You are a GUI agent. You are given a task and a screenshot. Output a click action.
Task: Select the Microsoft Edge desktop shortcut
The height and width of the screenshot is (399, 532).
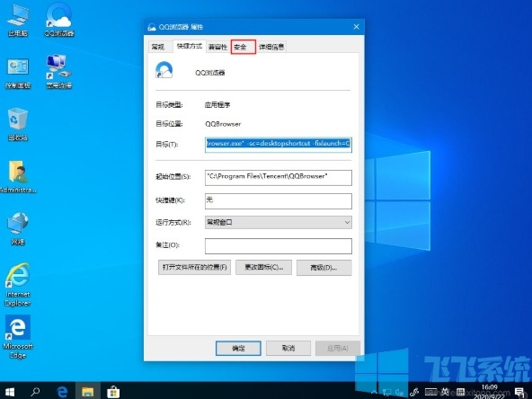coord(18,337)
